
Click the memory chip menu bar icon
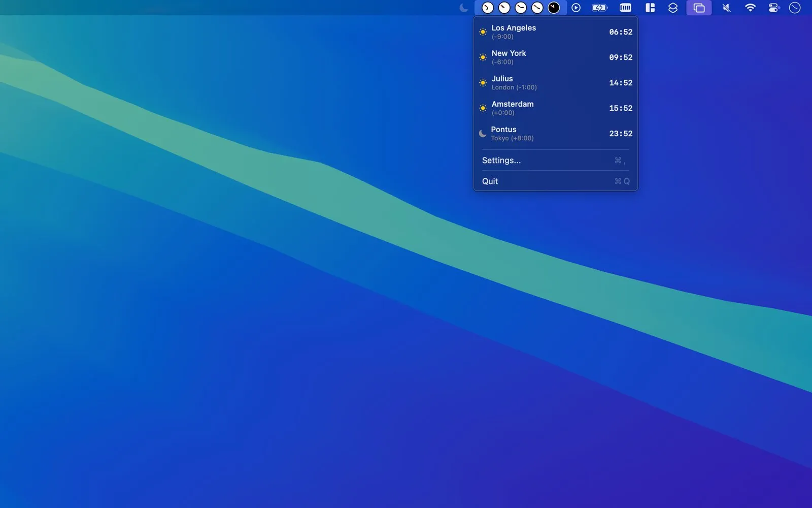point(625,8)
